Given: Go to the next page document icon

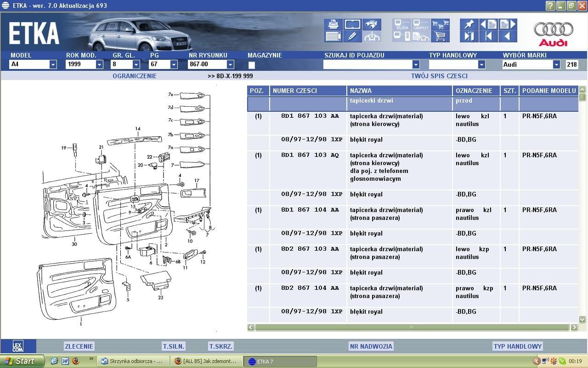Looking at the screenshot, I should coord(508,24).
